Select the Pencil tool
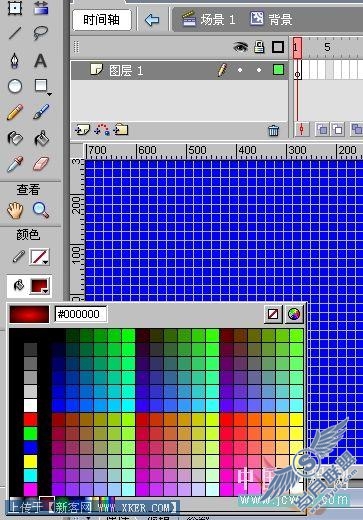The image size is (363, 520). click(15, 112)
